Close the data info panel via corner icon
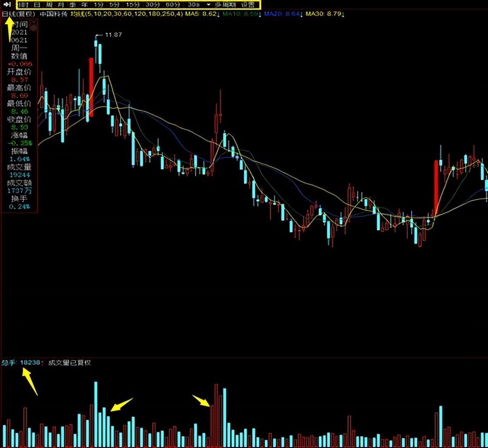The height and width of the screenshot is (448, 488). pos(34,24)
